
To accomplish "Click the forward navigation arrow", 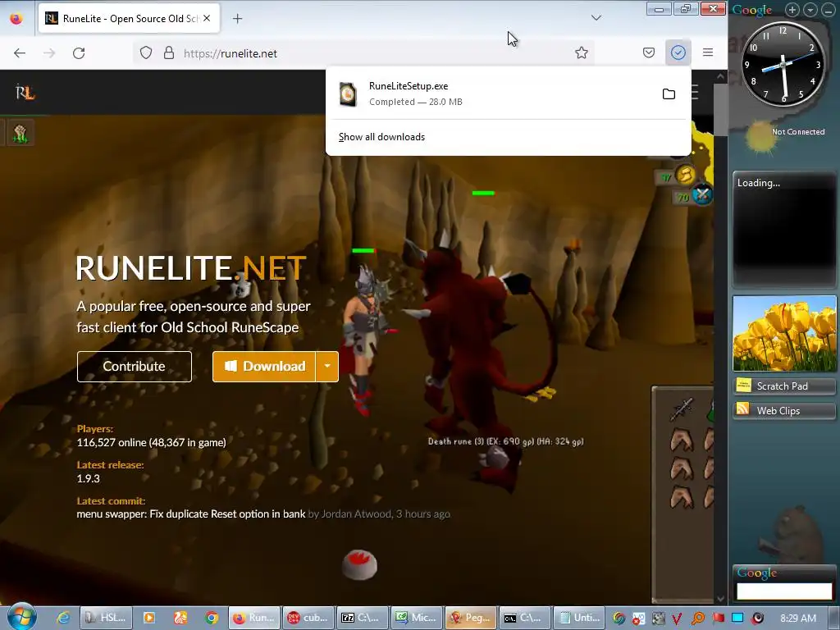I will click(x=49, y=53).
